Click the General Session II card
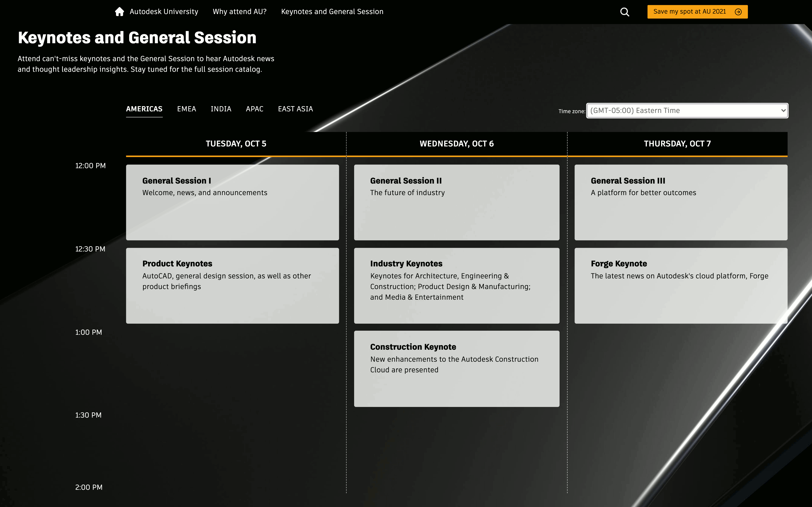 (x=456, y=202)
